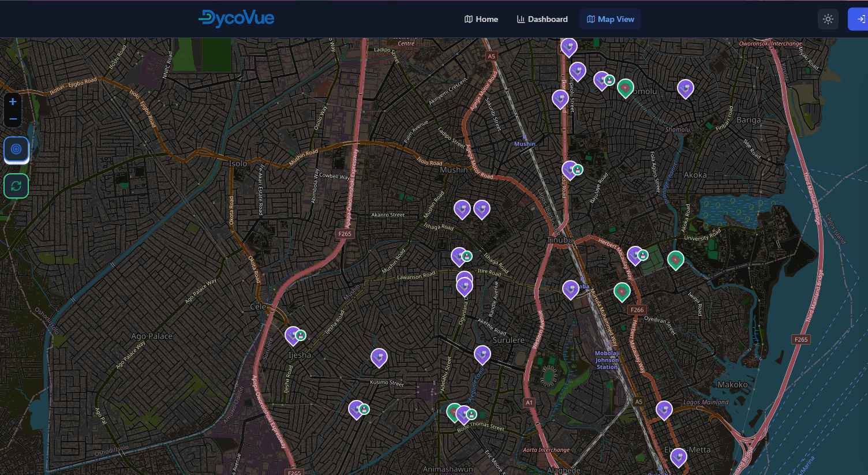Screen dimensions: 868x475
Task: Select the locked marker east of Mushin label
Action: coord(571,170)
